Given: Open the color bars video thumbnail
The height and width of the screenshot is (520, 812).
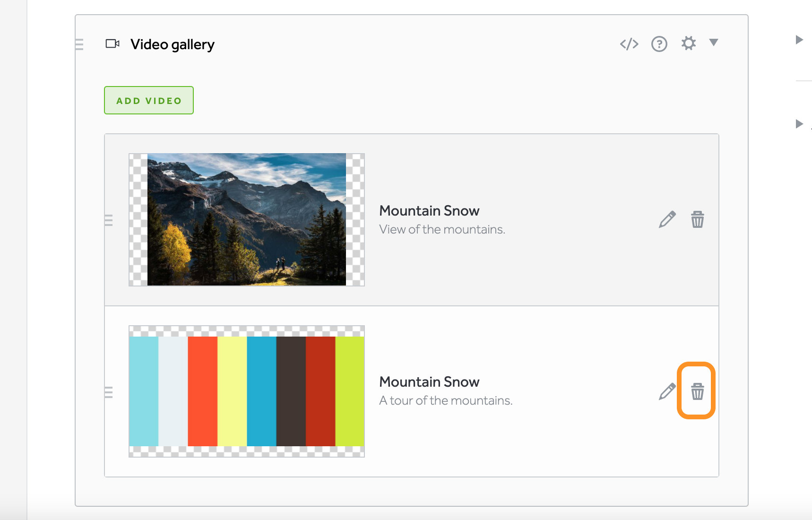Looking at the screenshot, I should pyautogui.click(x=246, y=391).
